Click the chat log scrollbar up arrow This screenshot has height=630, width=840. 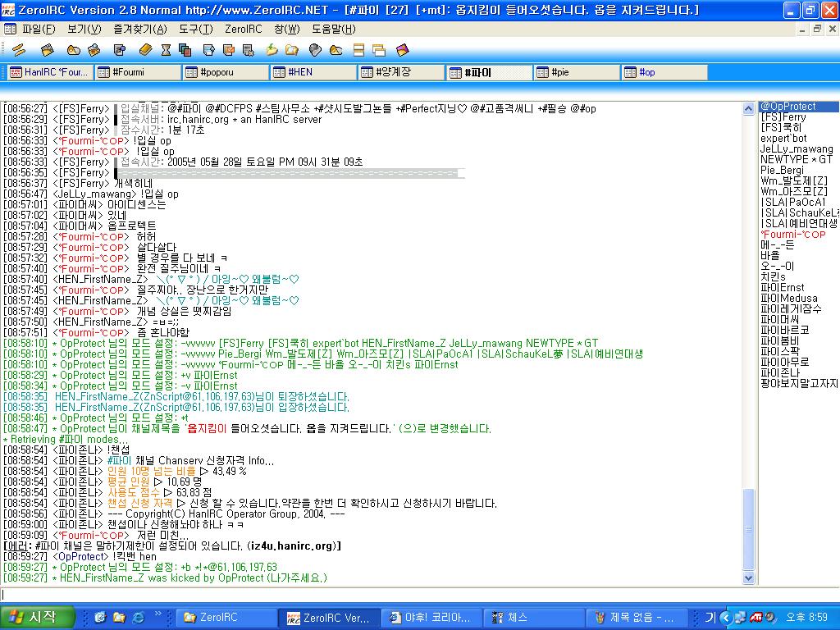click(748, 107)
